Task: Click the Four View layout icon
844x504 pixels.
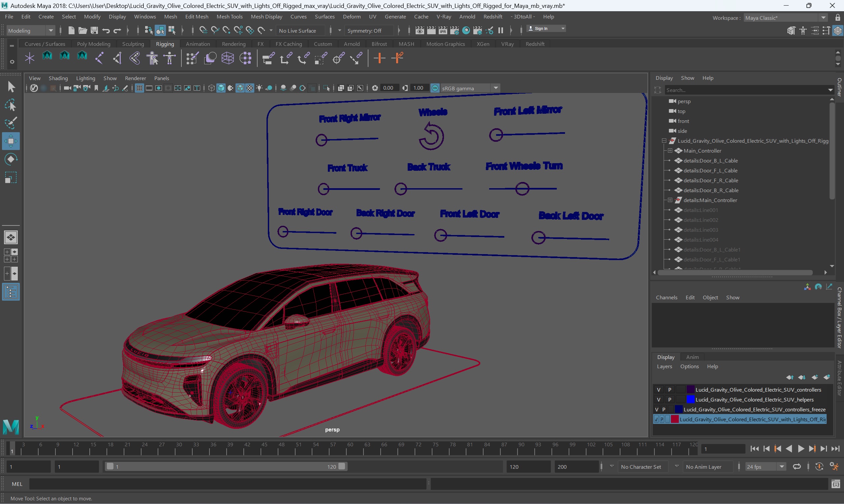Action: point(11,255)
